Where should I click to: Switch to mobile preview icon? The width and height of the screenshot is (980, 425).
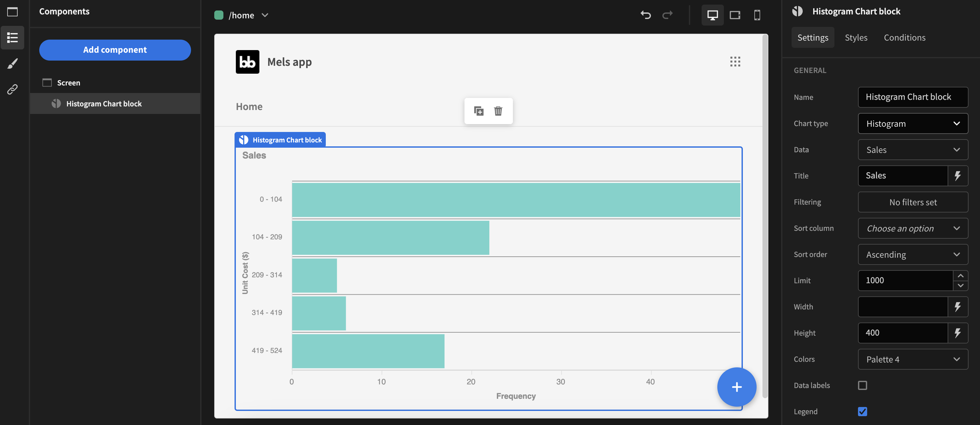pos(757,15)
